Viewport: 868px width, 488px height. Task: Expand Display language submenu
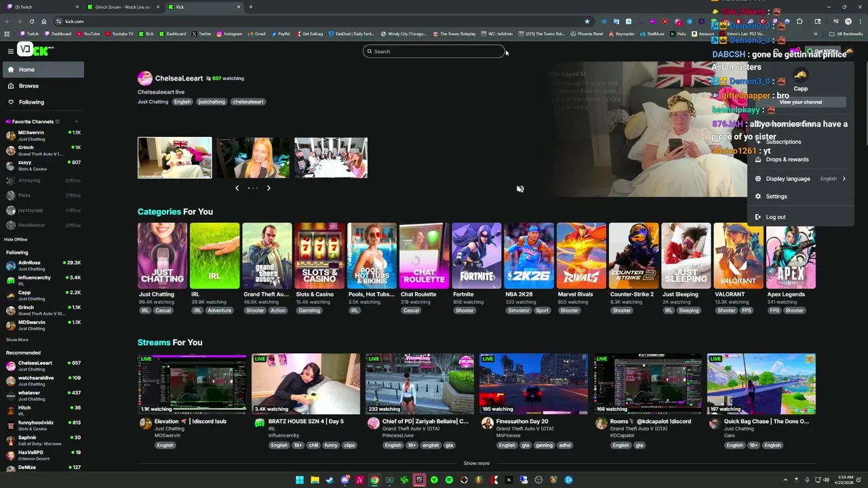point(801,179)
